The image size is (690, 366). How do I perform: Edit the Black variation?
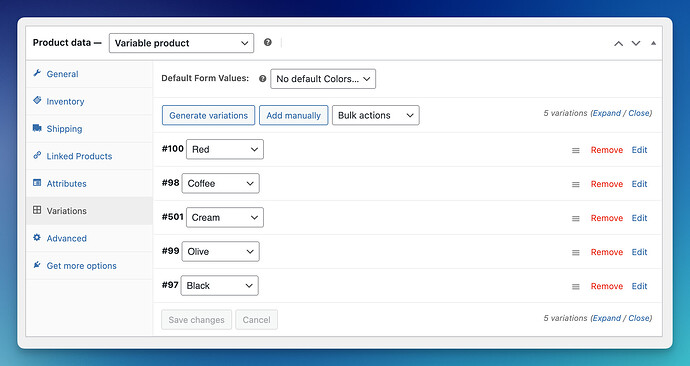click(639, 286)
